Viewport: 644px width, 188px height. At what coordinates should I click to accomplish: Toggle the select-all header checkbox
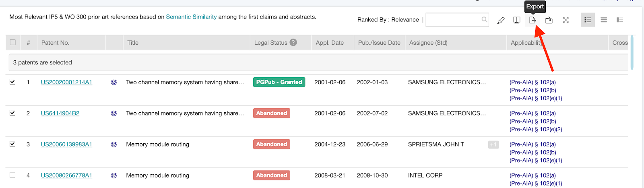13,42
